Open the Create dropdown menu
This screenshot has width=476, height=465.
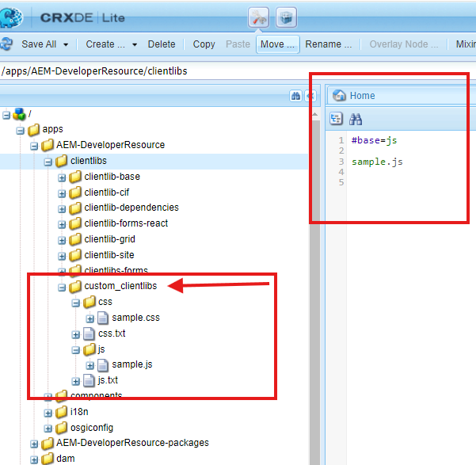pyautogui.click(x=134, y=44)
